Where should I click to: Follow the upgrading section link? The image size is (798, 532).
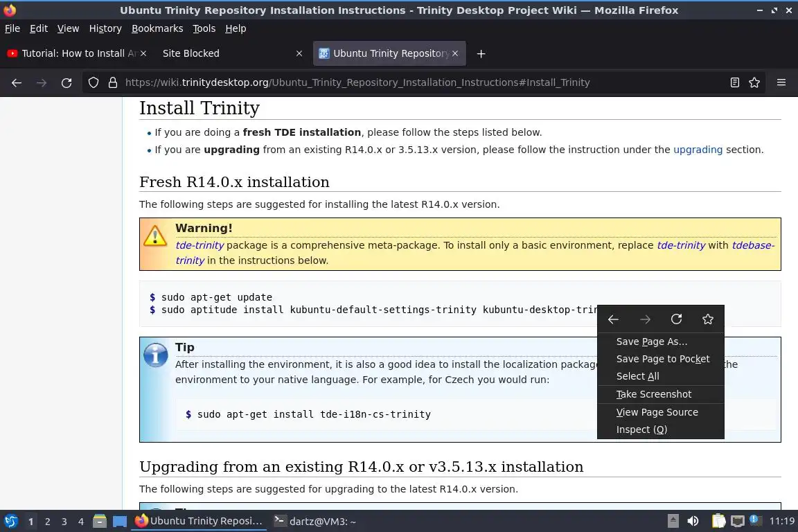(x=698, y=150)
